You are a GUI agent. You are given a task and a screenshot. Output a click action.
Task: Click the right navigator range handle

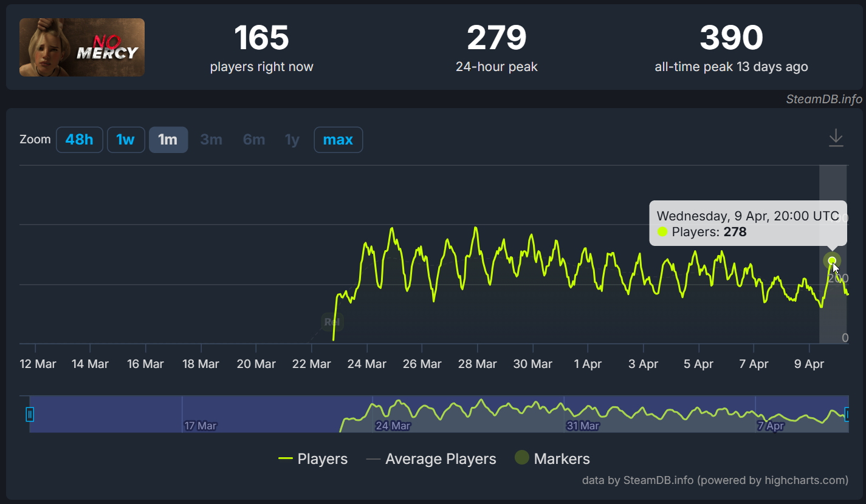(x=847, y=414)
